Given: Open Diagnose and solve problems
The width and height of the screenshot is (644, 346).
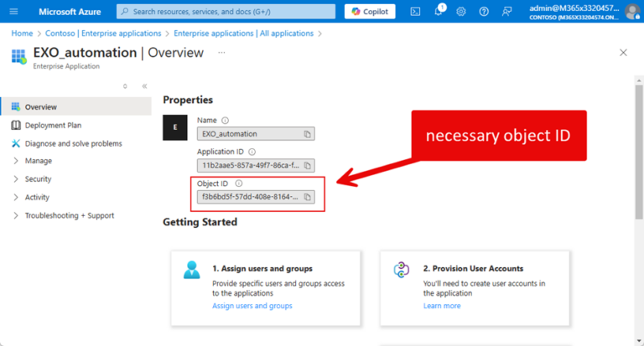Looking at the screenshot, I should (73, 143).
